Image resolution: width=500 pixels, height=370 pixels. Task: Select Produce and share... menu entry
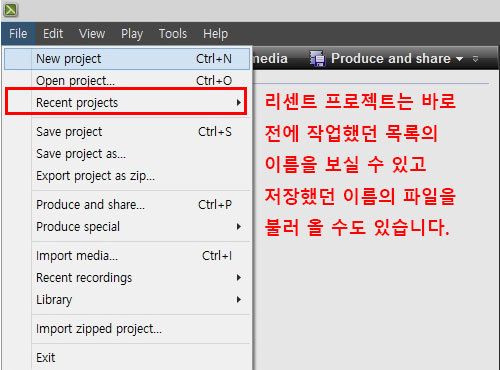pyautogui.click(x=127, y=205)
